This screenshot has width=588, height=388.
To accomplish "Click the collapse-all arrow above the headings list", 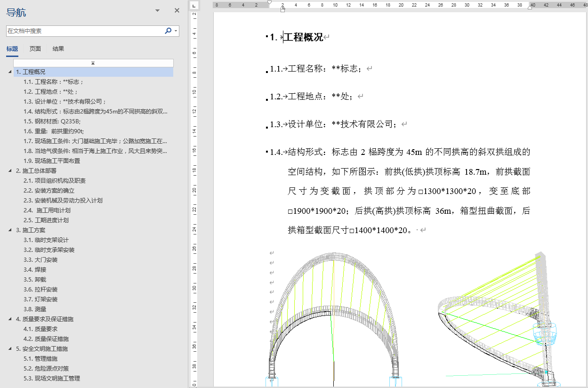I will click(93, 62).
